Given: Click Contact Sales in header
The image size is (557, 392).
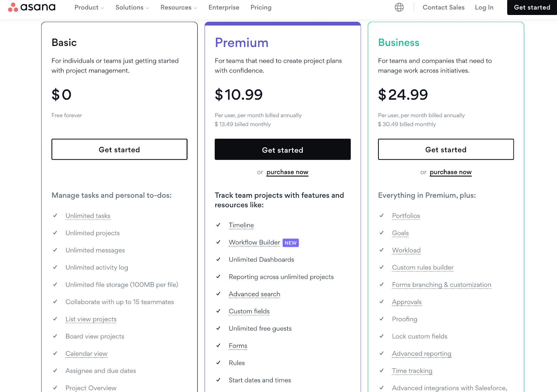Looking at the screenshot, I should tap(444, 7).
